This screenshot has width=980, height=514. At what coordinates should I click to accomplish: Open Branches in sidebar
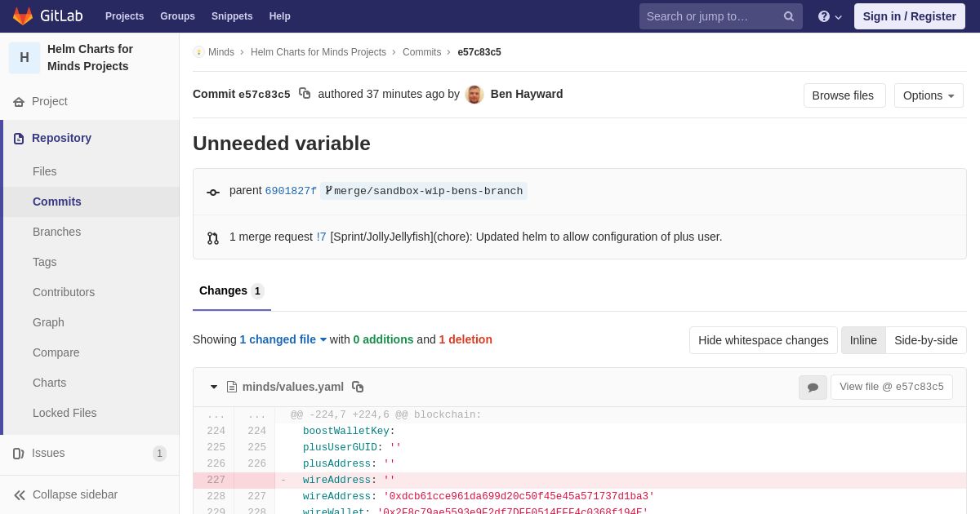click(91, 232)
